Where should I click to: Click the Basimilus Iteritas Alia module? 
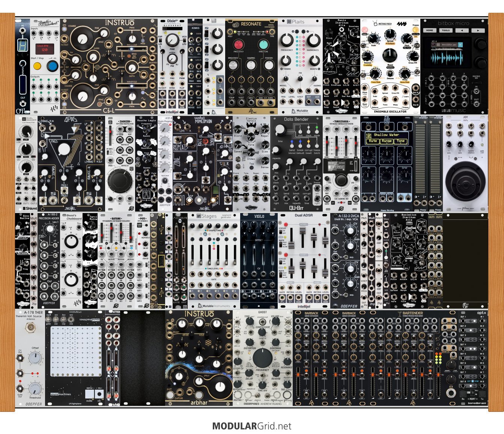(x=409, y=261)
